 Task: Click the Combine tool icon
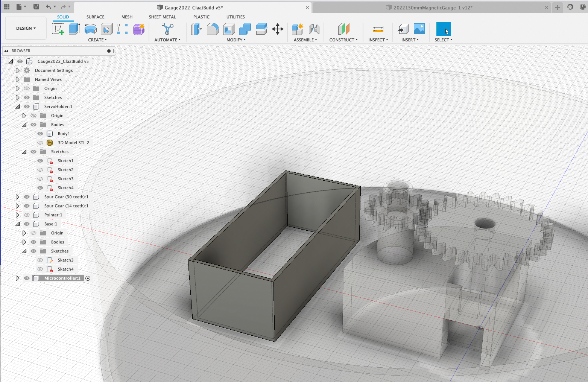(245, 29)
